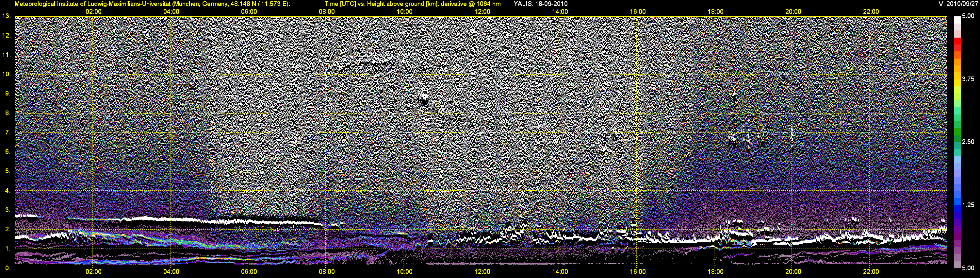Pick the 14:00 label on the bottom time axis
The image size is (980, 278).
pyautogui.click(x=560, y=272)
